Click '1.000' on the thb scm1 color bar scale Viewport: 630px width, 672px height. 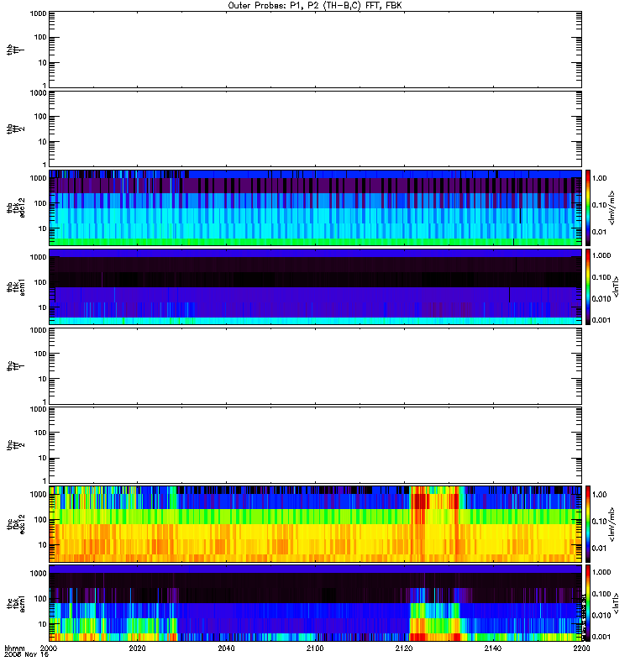point(601,255)
